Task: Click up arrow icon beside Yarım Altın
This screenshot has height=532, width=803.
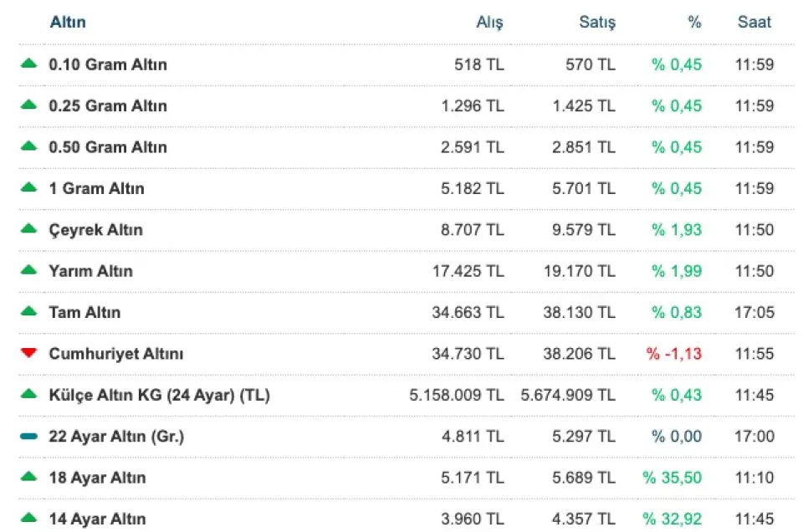Action: tap(29, 270)
